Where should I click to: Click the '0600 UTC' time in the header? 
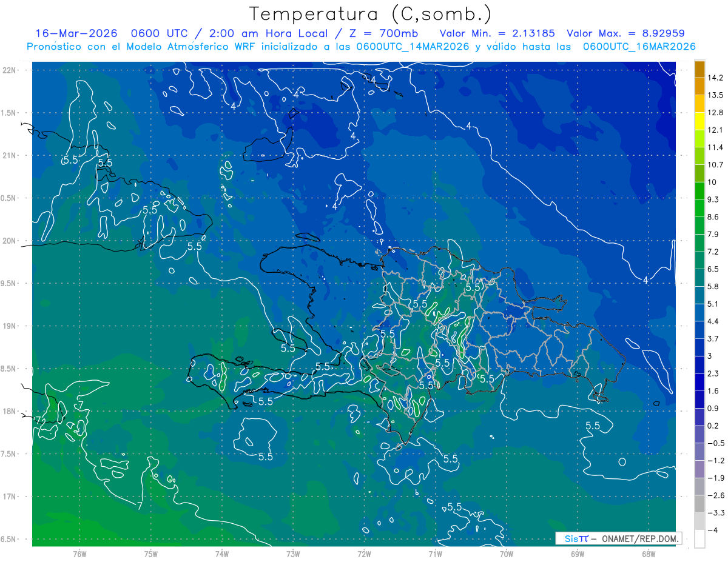161,33
